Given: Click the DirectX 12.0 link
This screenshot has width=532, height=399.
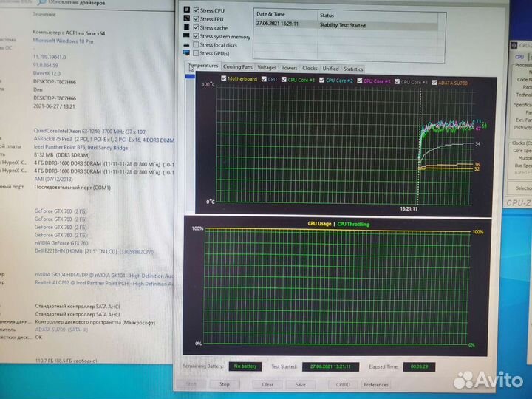Looking at the screenshot, I should point(47,73).
